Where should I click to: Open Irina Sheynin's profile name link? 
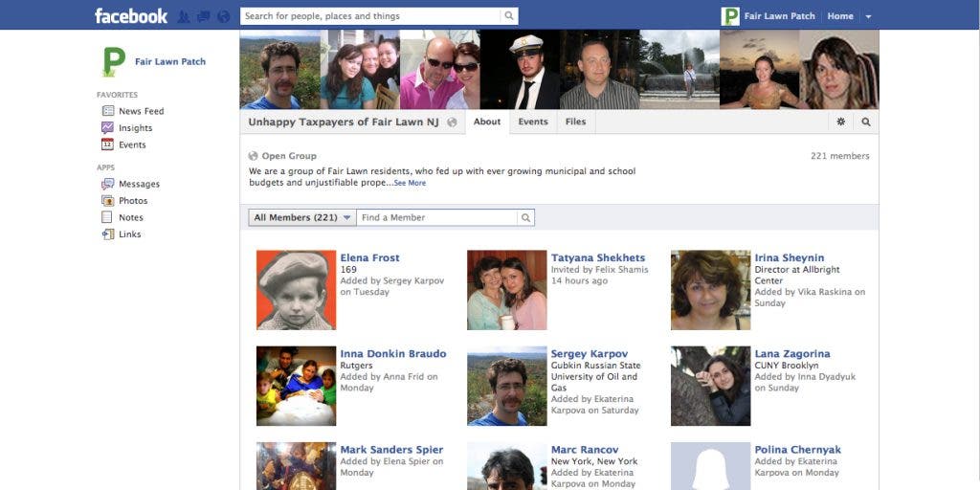coord(789,257)
